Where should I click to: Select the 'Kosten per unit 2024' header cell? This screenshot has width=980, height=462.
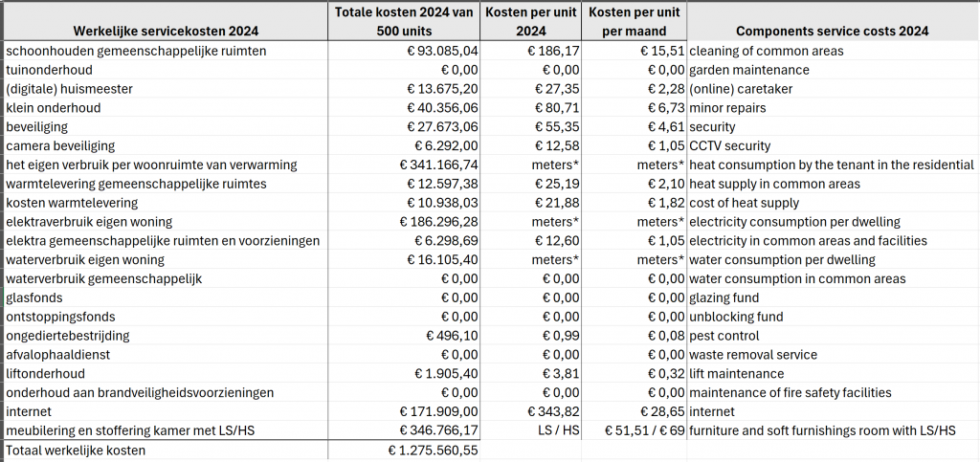pos(530,22)
